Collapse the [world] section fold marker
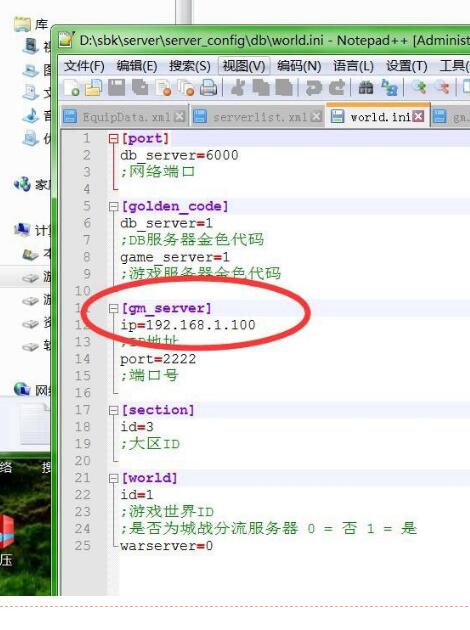This screenshot has height=630, width=470. point(114,478)
